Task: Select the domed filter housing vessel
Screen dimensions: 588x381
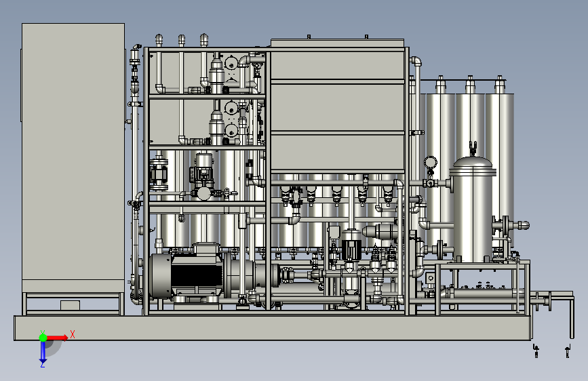Action: coord(473,209)
